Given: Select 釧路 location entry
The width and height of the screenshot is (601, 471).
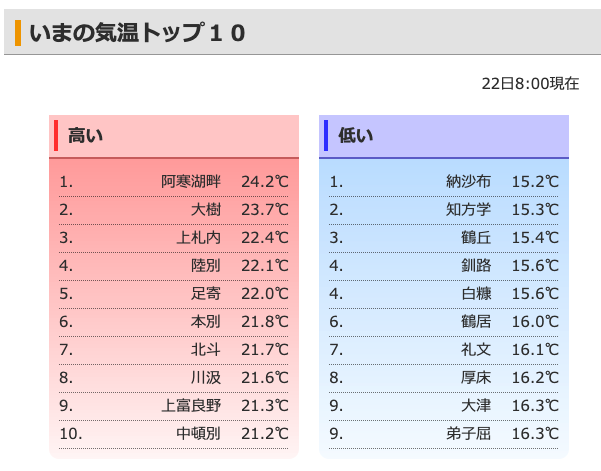Looking at the screenshot, I should [x=476, y=266].
